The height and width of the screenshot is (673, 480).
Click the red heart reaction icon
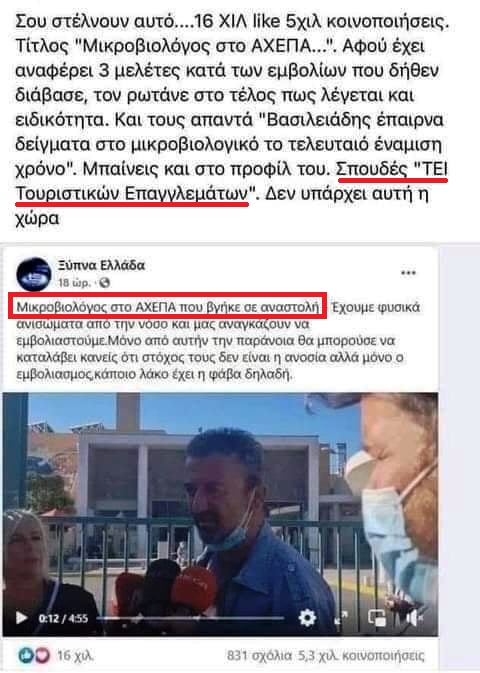click(x=42, y=655)
